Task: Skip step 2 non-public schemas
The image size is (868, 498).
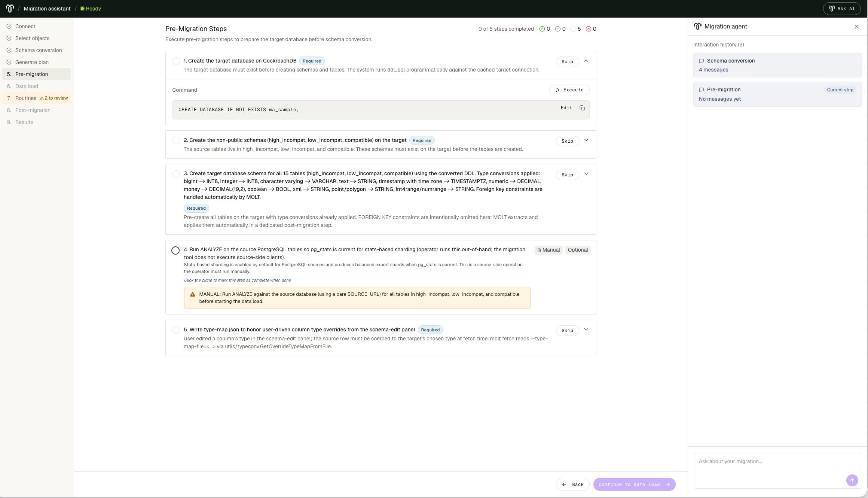Action: (567, 141)
